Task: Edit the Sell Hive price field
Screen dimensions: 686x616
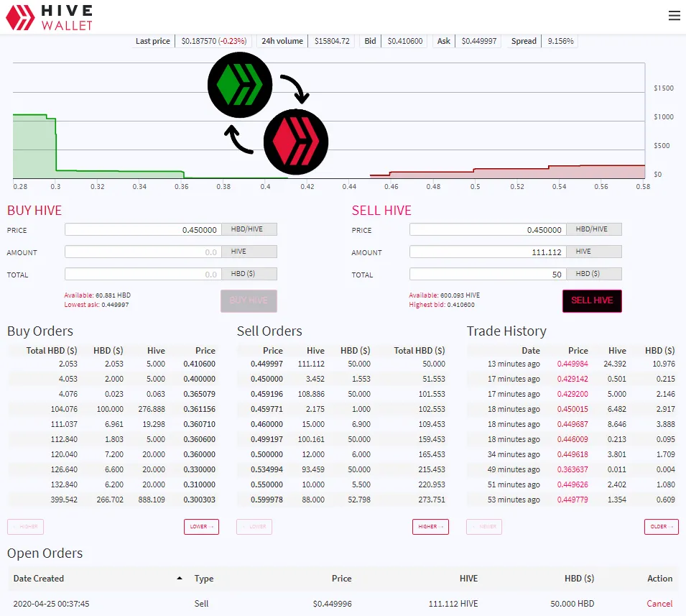Action: coord(488,229)
